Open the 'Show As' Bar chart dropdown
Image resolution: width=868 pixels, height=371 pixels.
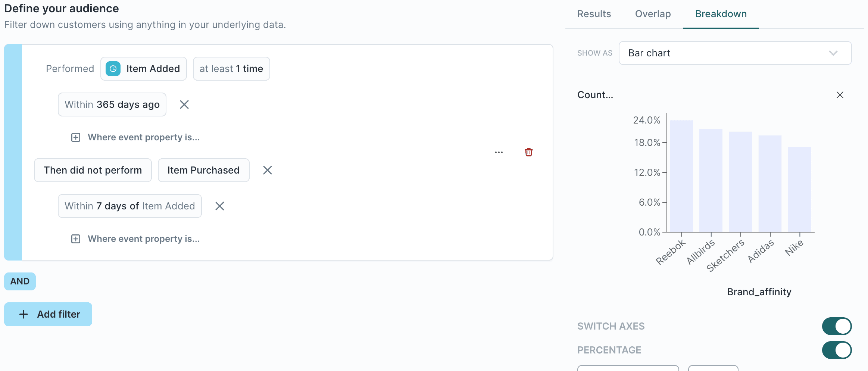(734, 53)
